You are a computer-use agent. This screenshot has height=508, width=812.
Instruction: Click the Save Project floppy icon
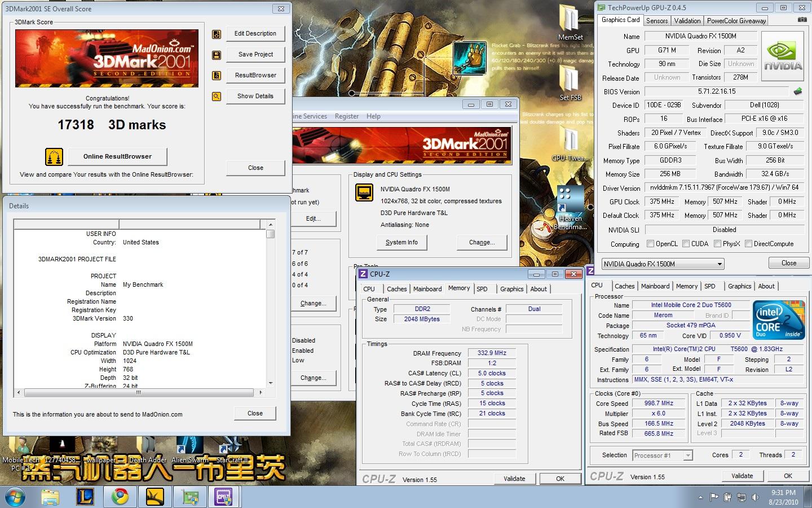[217, 55]
